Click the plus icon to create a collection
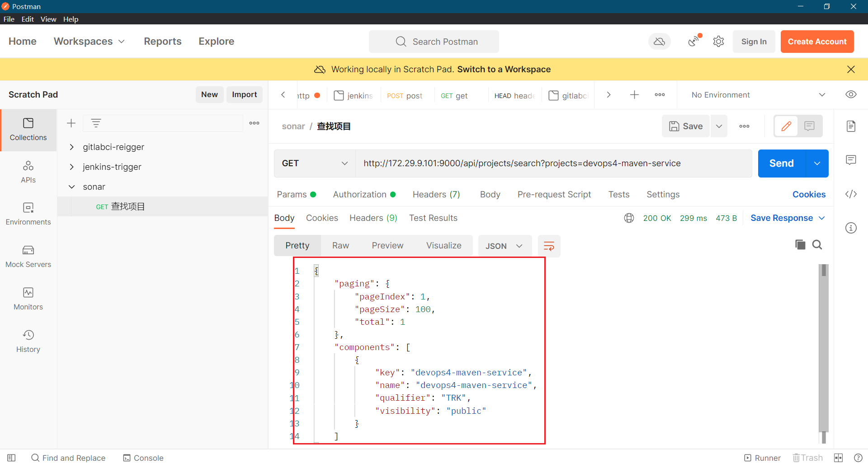 click(71, 123)
